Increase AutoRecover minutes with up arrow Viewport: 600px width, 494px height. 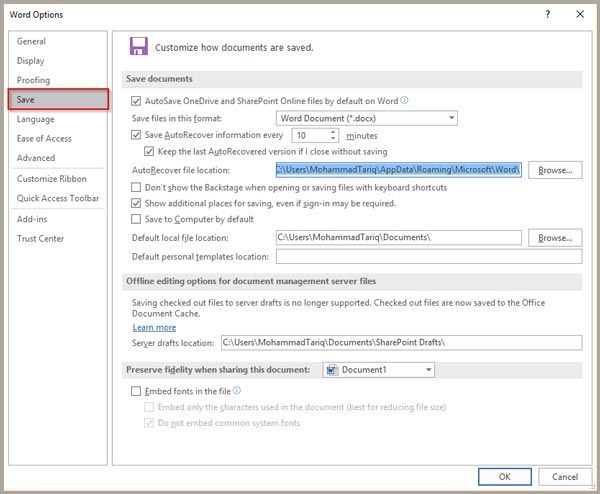(x=333, y=132)
